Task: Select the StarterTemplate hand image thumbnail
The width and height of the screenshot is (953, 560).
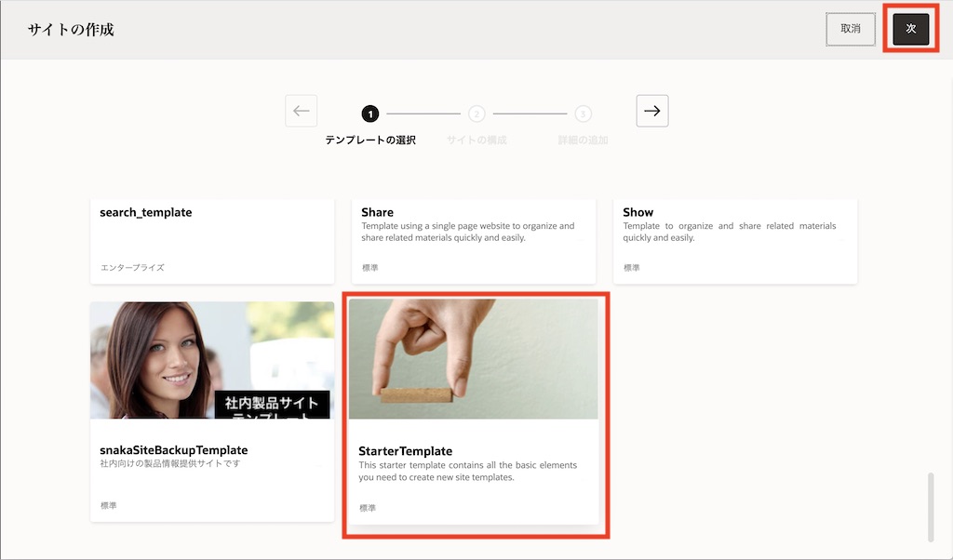Action: (x=474, y=359)
